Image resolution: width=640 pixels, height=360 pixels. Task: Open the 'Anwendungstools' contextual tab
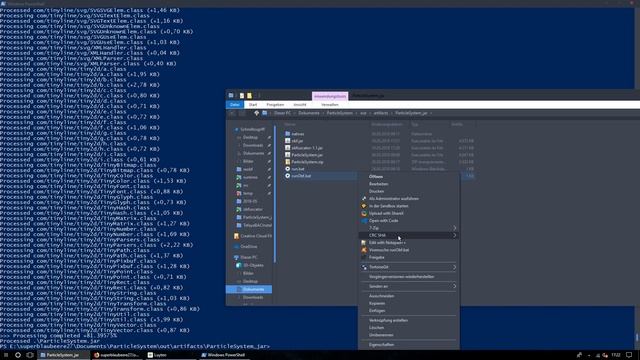330,96
